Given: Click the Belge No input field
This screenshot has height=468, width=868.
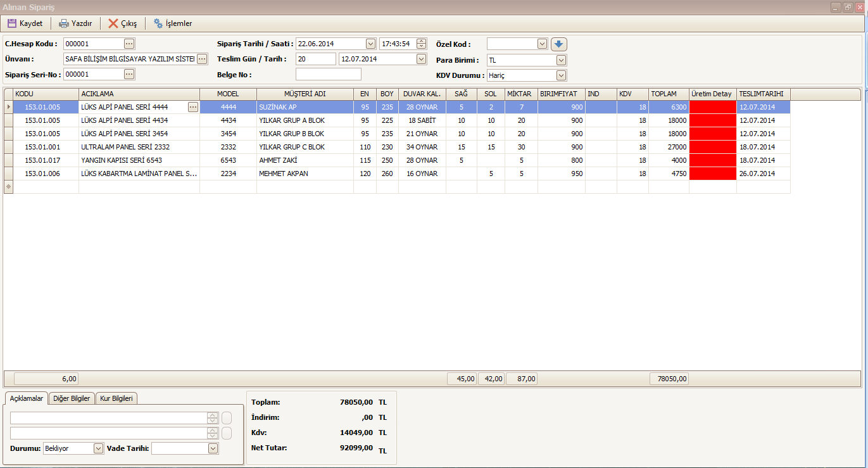Looking at the screenshot, I should (x=328, y=74).
